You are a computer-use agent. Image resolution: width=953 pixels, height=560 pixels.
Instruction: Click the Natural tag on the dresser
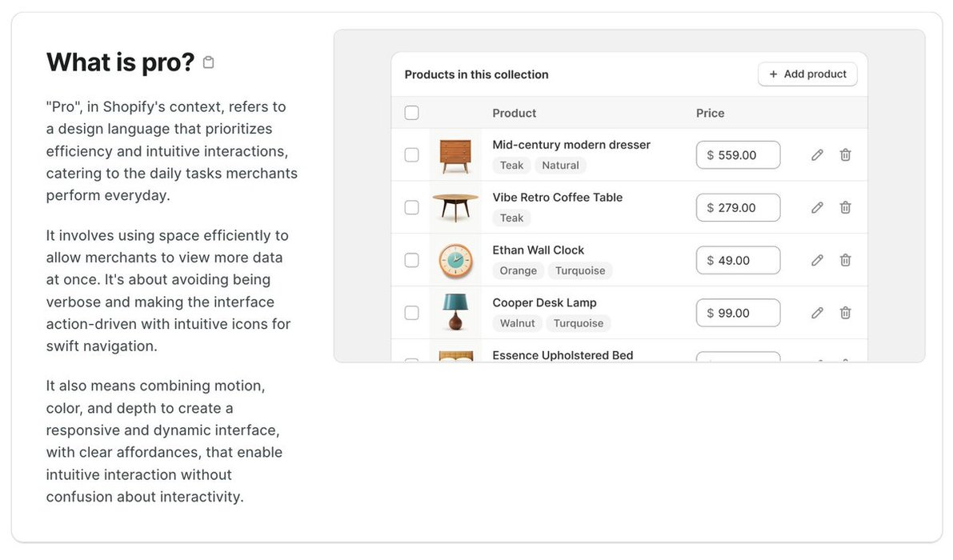(560, 166)
